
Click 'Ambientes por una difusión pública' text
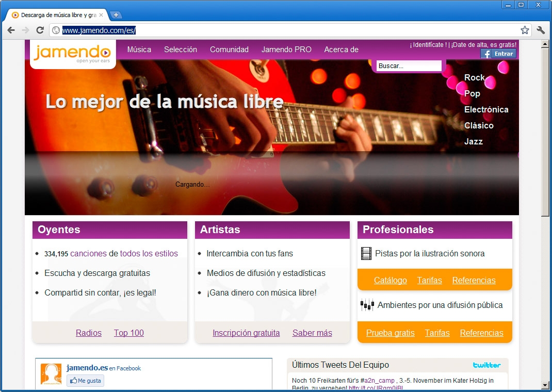440,305
